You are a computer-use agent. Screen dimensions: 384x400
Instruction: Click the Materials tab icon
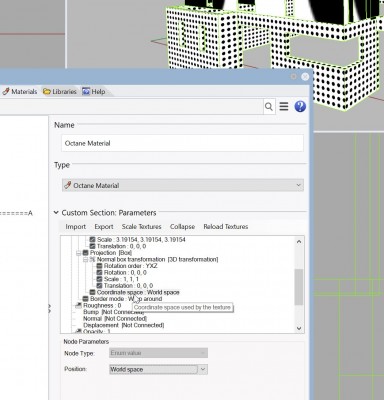6,91
